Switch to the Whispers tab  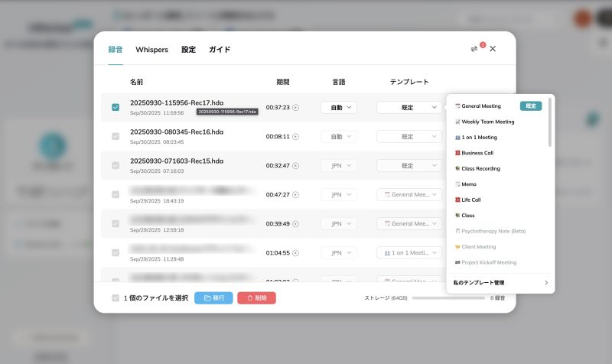tap(151, 50)
